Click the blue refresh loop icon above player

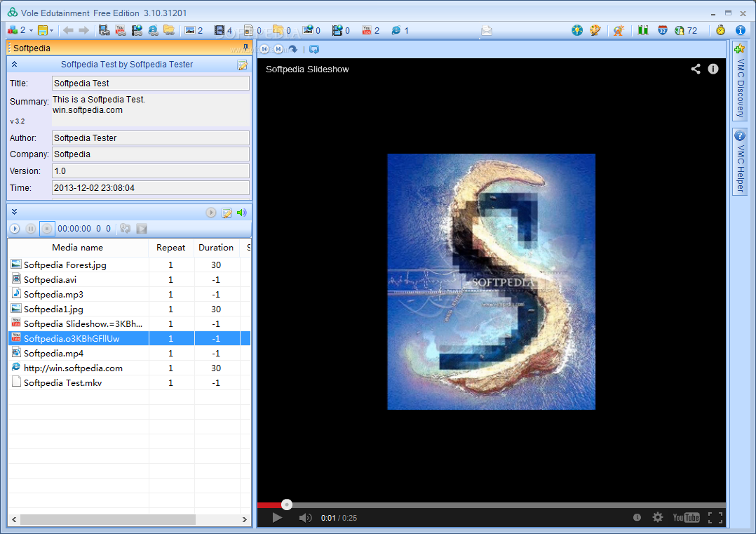[x=314, y=49]
